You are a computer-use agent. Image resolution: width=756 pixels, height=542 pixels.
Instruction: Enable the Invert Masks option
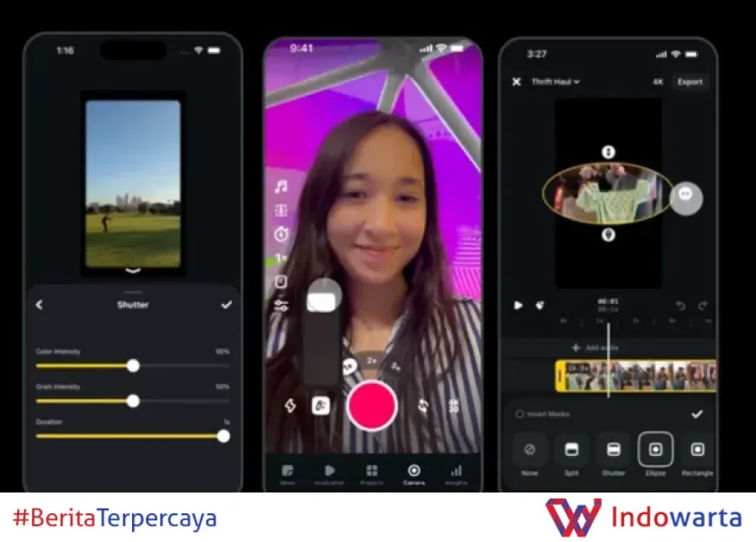[x=520, y=414]
